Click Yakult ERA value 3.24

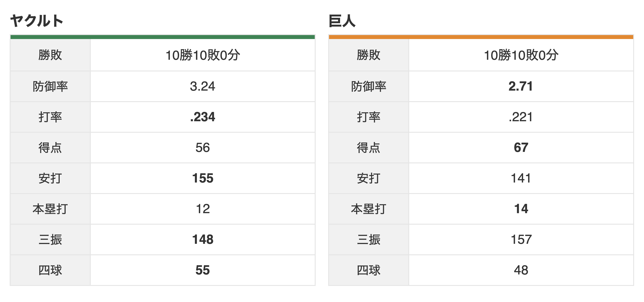(x=202, y=86)
